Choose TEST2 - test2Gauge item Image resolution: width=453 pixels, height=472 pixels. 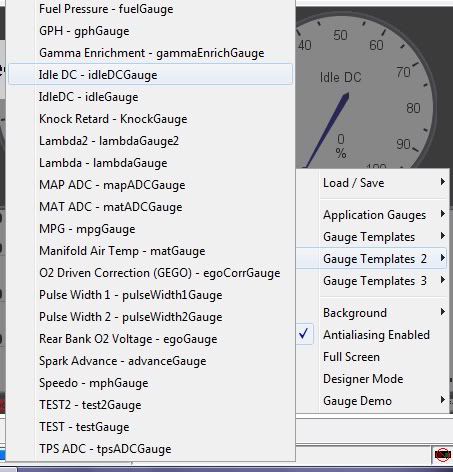(x=151, y=405)
